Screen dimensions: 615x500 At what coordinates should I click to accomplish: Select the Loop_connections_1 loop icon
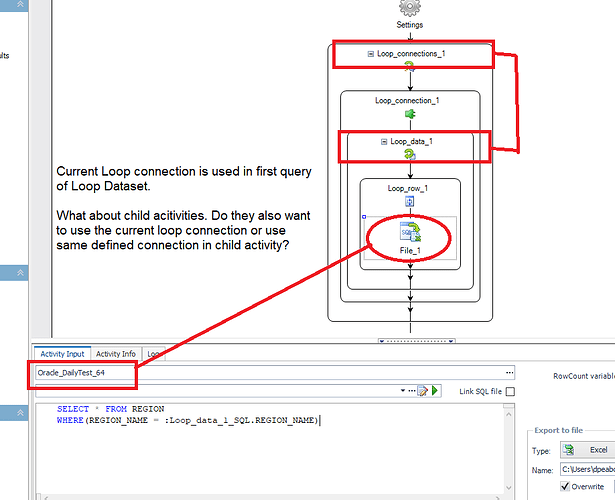click(x=410, y=66)
